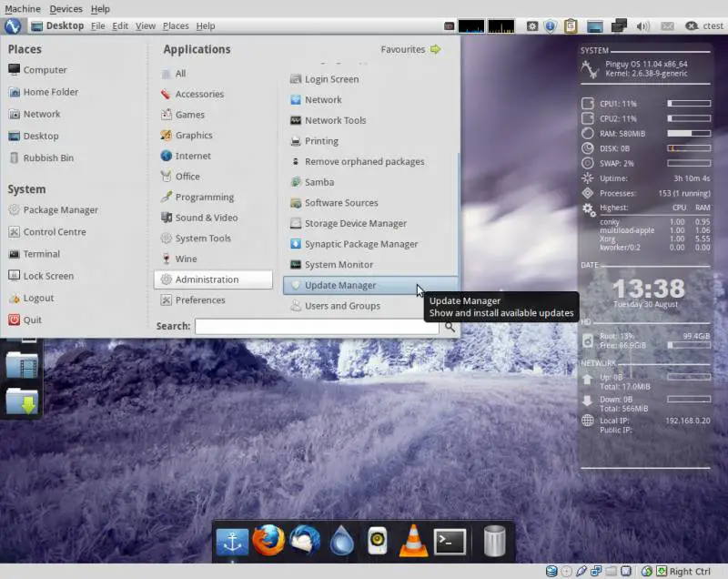This screenshot has width=728, height=579.
Task: Open the videos folder desktop icon
Action: pyautogui.click(x=22, y=365)
